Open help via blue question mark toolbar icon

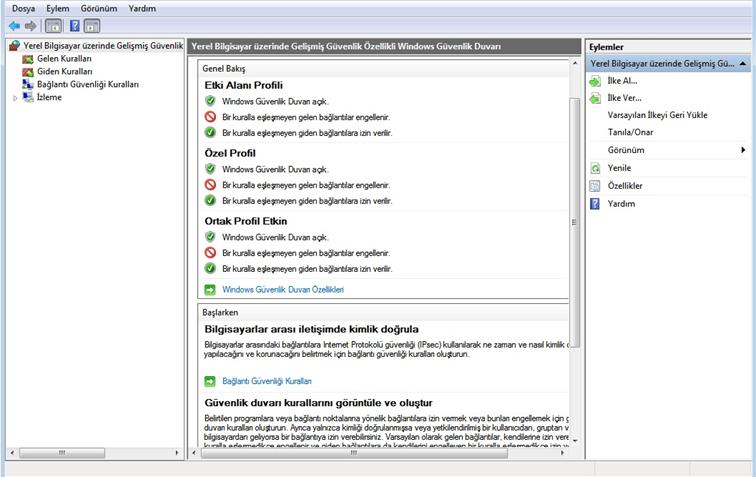75,26
